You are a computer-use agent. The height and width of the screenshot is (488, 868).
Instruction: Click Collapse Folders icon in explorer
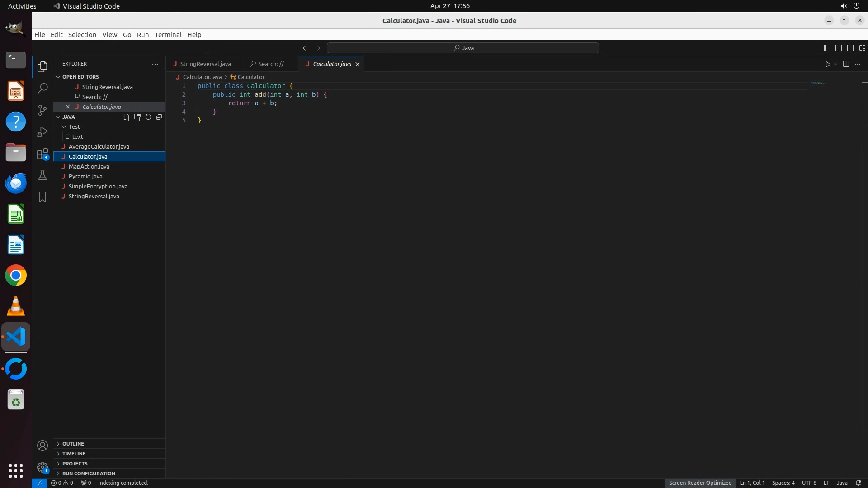point(159,117)
